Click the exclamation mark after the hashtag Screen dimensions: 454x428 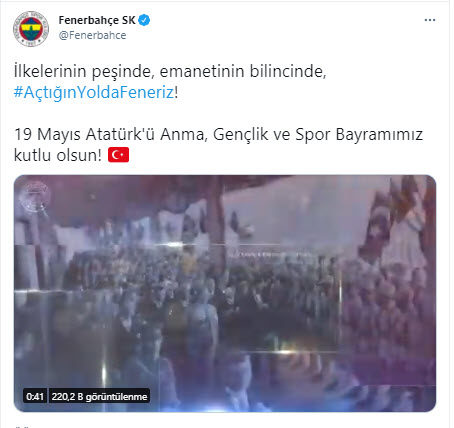(176, 92)
